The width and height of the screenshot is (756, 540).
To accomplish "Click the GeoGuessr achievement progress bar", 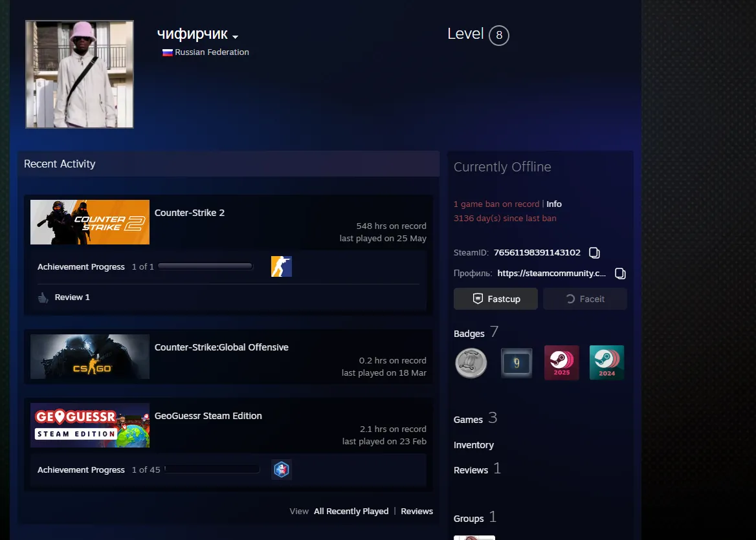I will [212, 470].
